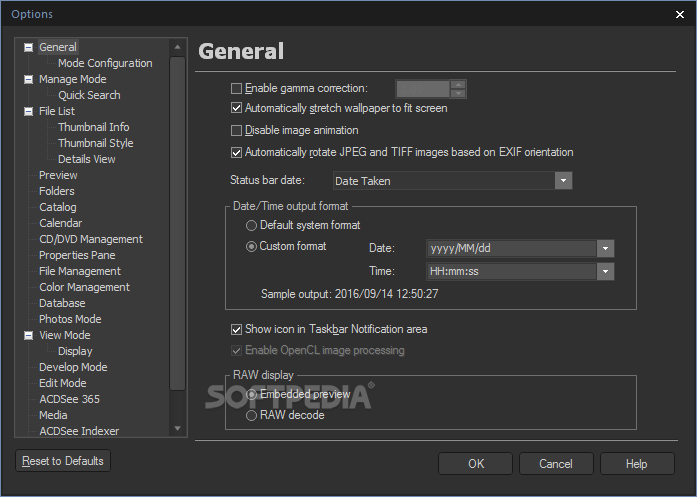Collapse the General tree node
The width and height of the screenshot is (698, 498).
[x=28, y=47]
